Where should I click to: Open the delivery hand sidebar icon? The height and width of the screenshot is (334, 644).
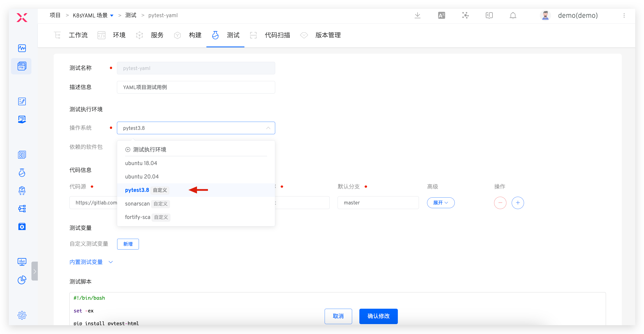pos(22,119)
